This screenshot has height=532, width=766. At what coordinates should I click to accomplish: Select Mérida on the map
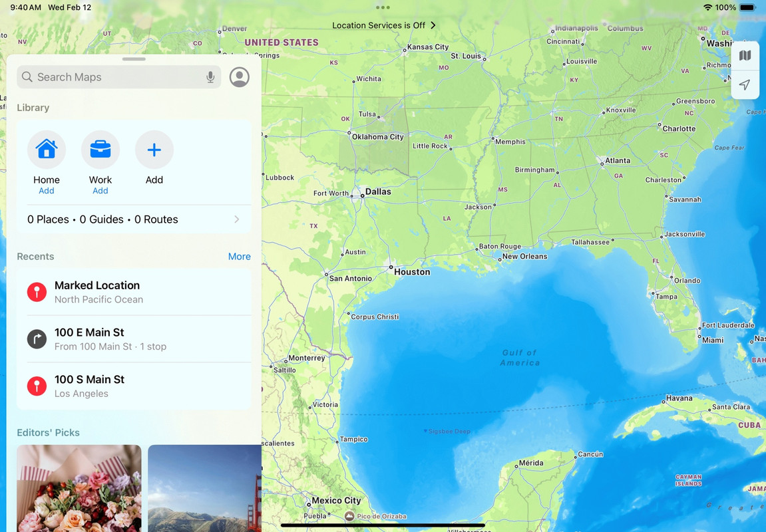point(530,463)
